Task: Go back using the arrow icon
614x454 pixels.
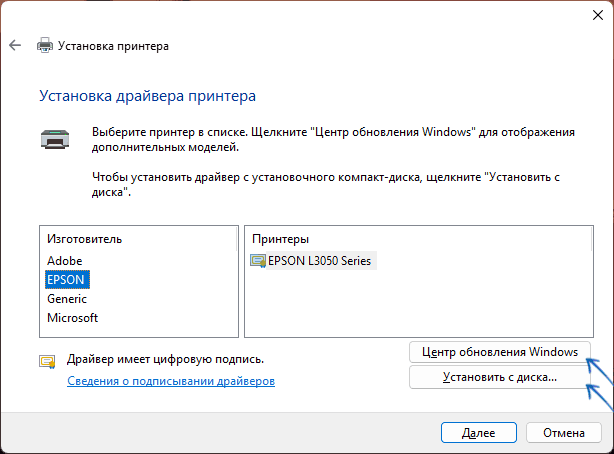Action: 15,46
